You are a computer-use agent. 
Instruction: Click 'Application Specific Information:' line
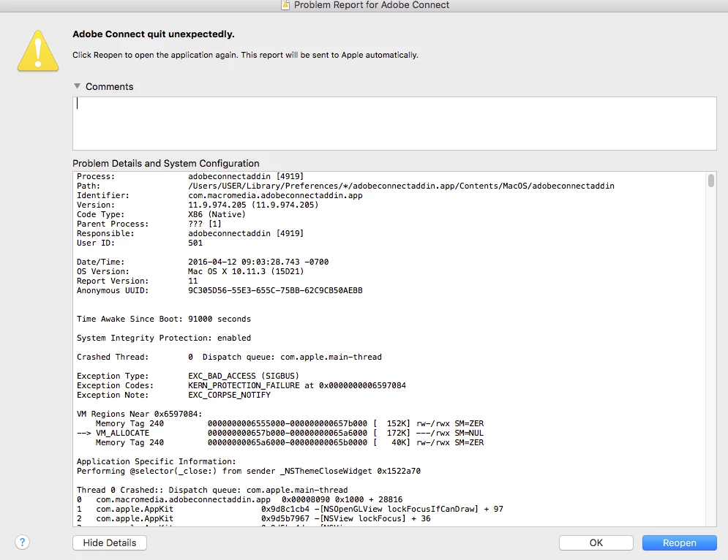click(157, 461)
